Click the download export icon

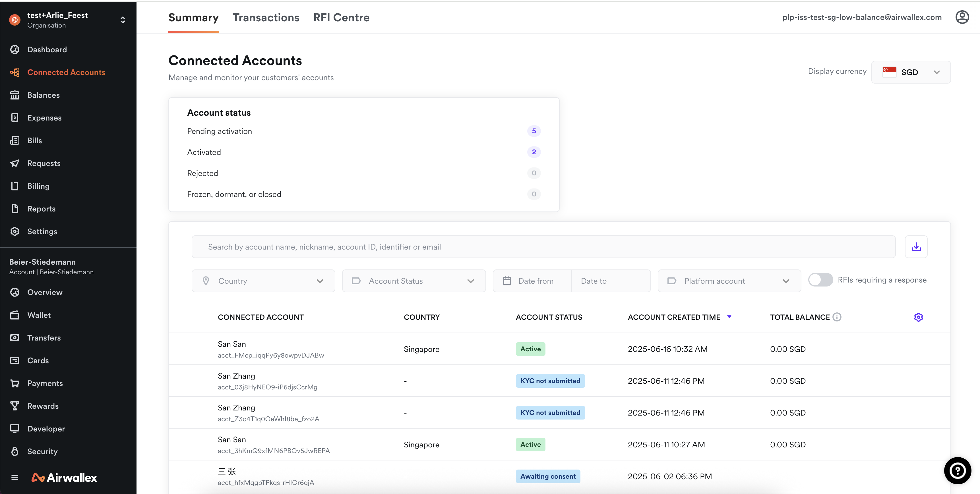coord(916,247)
